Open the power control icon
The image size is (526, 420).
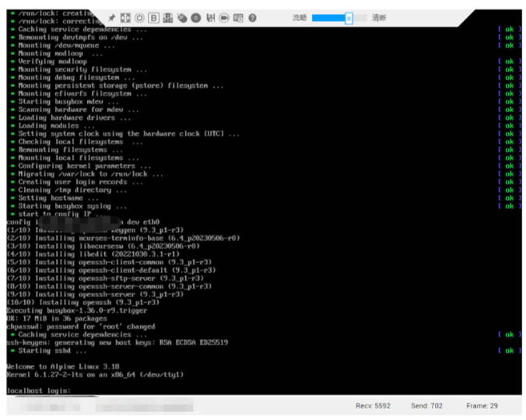click(139, 17)
